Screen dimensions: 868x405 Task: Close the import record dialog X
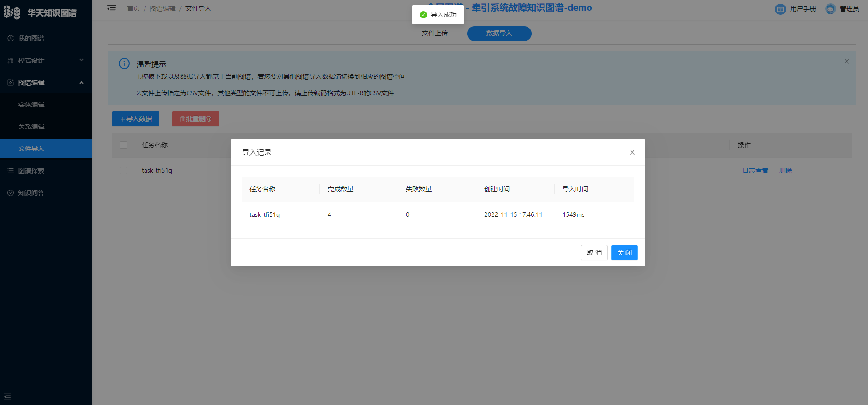point(632,152)
